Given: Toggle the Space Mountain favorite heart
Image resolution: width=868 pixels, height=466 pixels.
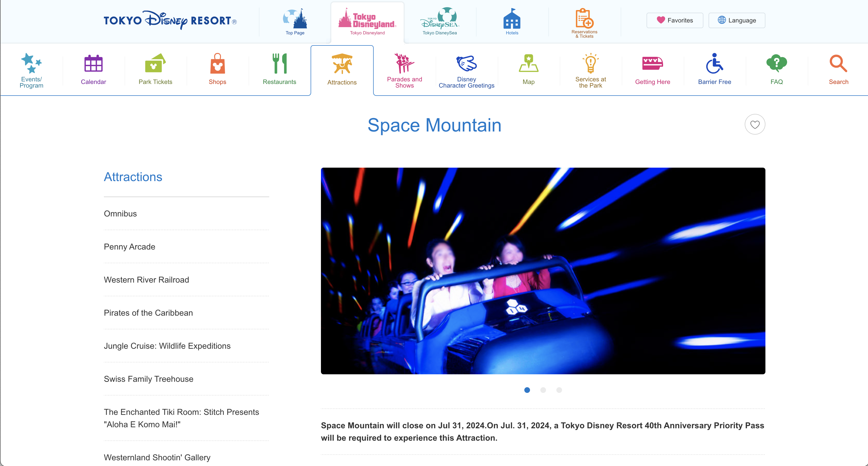Looking at the screenshot, I should (755, 124).
